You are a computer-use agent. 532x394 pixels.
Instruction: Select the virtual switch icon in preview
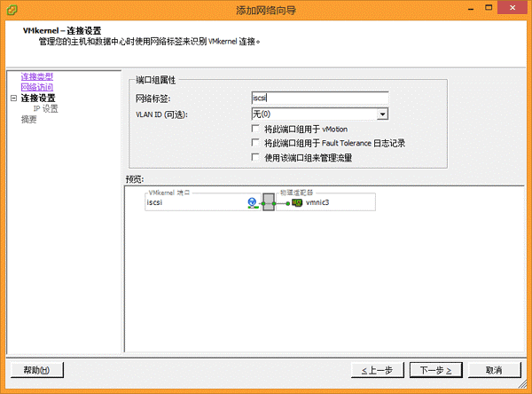pos(269,202)
